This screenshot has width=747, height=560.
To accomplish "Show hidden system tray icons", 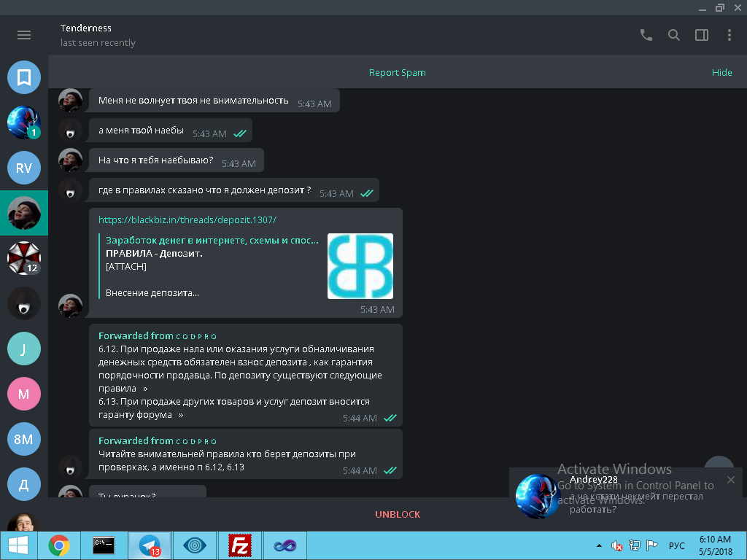I will point(600,545).
